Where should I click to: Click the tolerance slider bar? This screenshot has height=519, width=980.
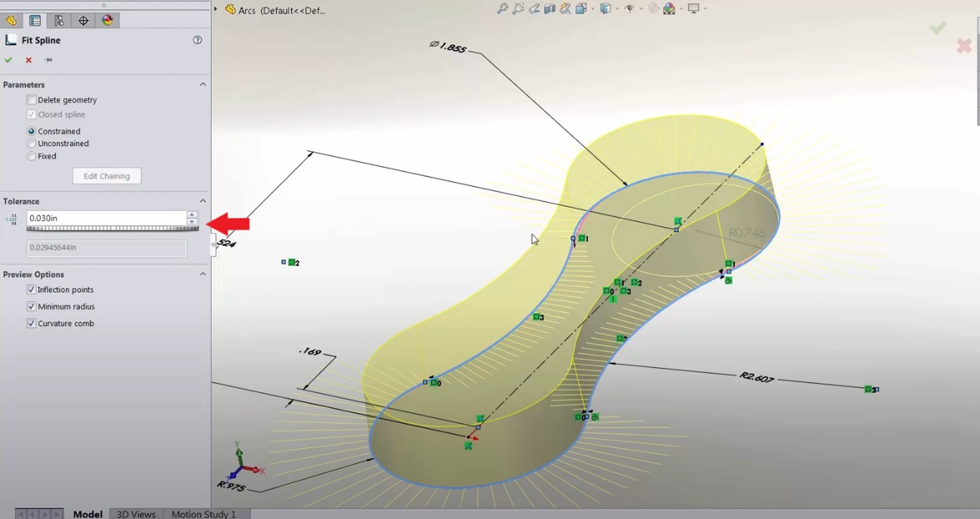point(113,229)
